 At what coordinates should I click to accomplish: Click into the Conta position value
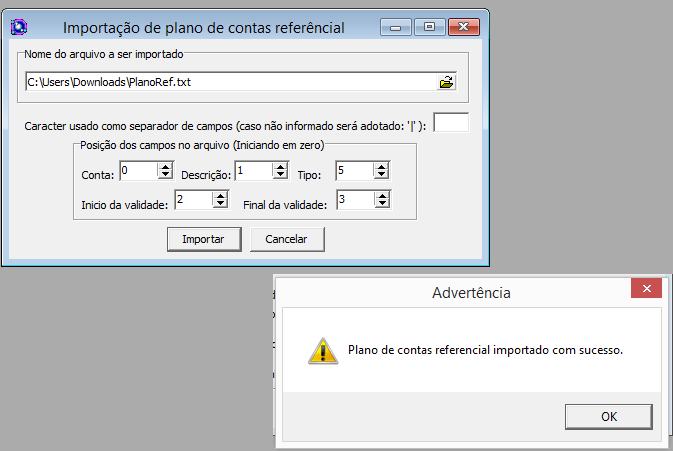click(139, 170)
